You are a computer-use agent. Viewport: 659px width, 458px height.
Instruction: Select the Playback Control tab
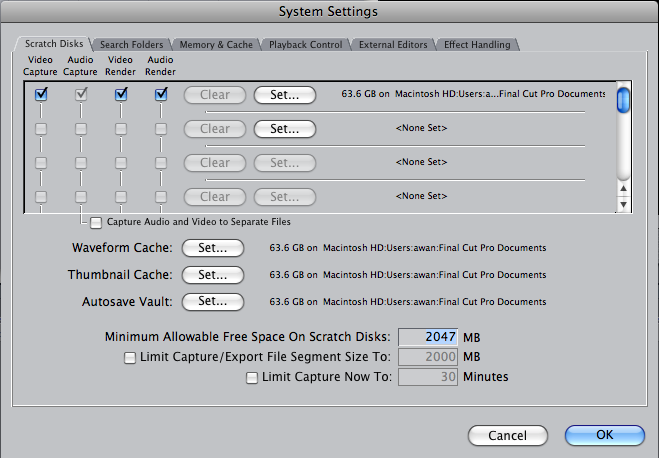pos(306,45)
